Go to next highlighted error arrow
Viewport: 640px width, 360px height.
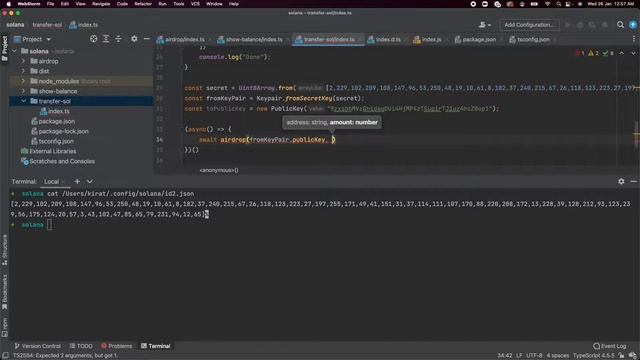click(x=633, y=53)
